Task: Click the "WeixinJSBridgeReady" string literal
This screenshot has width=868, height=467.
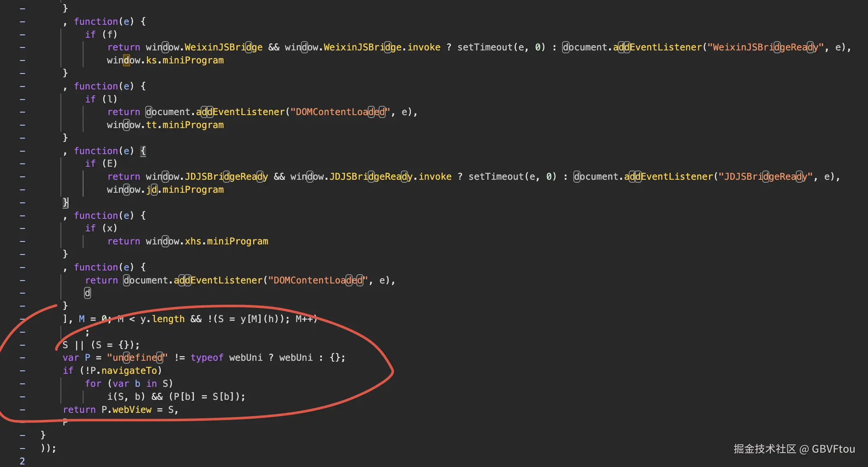Action: pyautogui.click(x=765, y=47)
